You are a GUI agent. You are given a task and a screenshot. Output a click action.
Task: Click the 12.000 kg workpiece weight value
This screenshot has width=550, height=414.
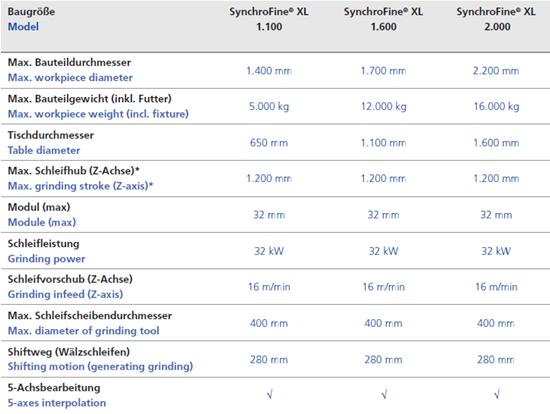[384, 106]
